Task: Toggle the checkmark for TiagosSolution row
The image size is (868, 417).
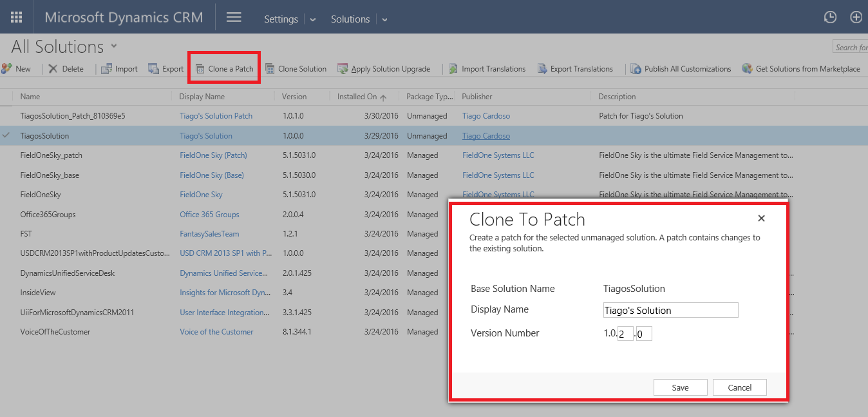Action: point(6,136)
